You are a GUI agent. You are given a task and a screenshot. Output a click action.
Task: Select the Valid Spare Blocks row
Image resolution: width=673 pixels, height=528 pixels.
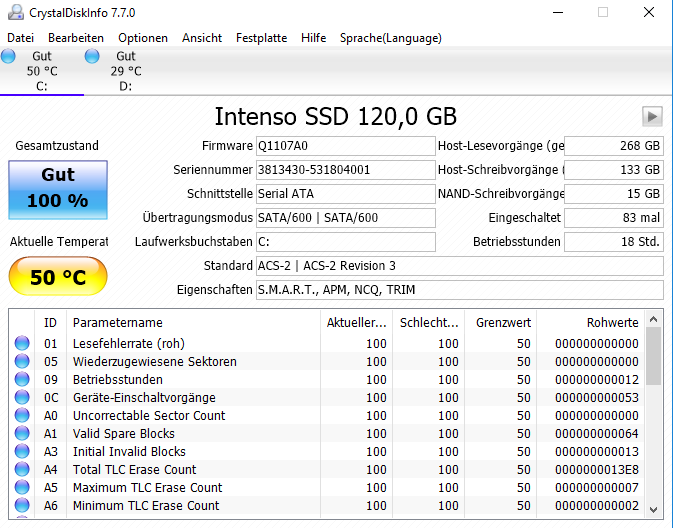point(326,434)
